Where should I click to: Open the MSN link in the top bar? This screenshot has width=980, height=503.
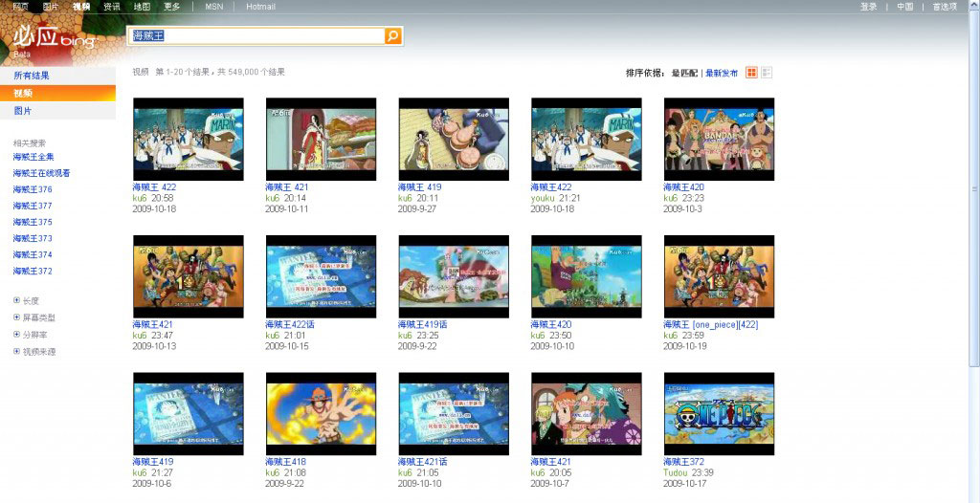tap(213, 7)
